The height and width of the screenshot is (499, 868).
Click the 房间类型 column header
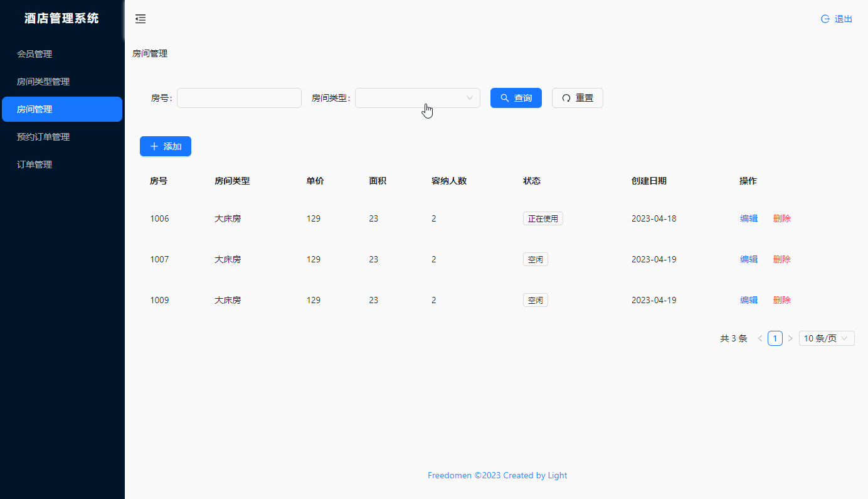(232, 181)
